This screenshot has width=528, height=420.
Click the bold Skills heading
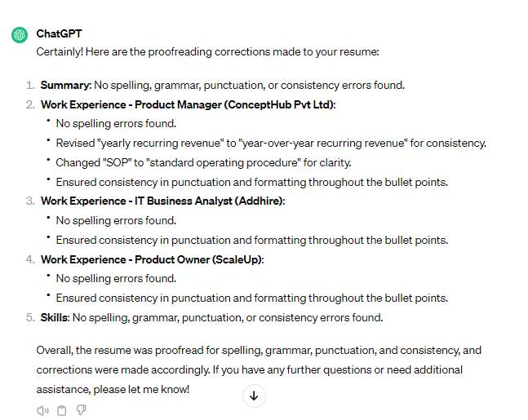(x=55, y=317)
